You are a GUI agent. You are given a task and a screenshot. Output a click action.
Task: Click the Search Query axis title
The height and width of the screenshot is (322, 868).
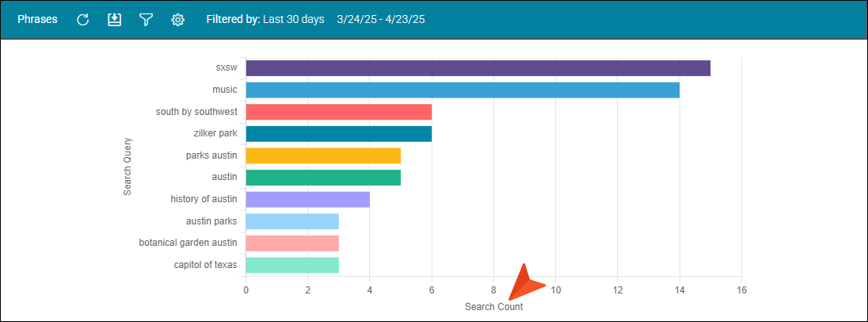(x=128, y=167)
